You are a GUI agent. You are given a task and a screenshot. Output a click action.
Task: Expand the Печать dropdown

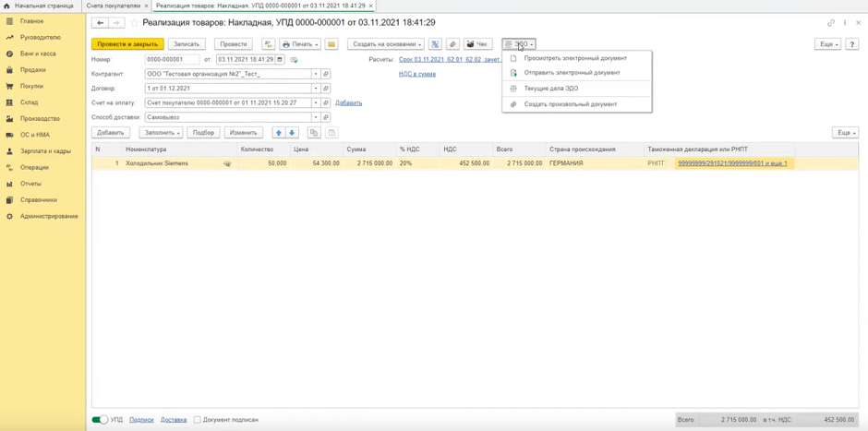pos(300,44)
